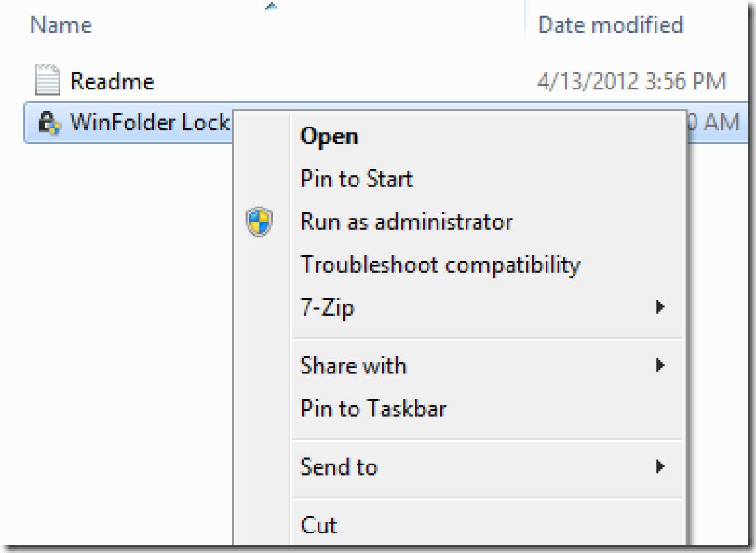Screen dimensions: 756x553
Task: Click the UAC shield beside Run as administrator
Action: (x=258, y=221)
